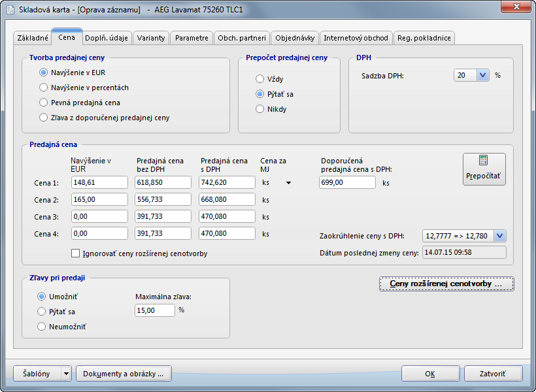Viewport: 536px width, 392px height.
Task: Click the Zatvoriť button
Action: [x=493, y=374]
